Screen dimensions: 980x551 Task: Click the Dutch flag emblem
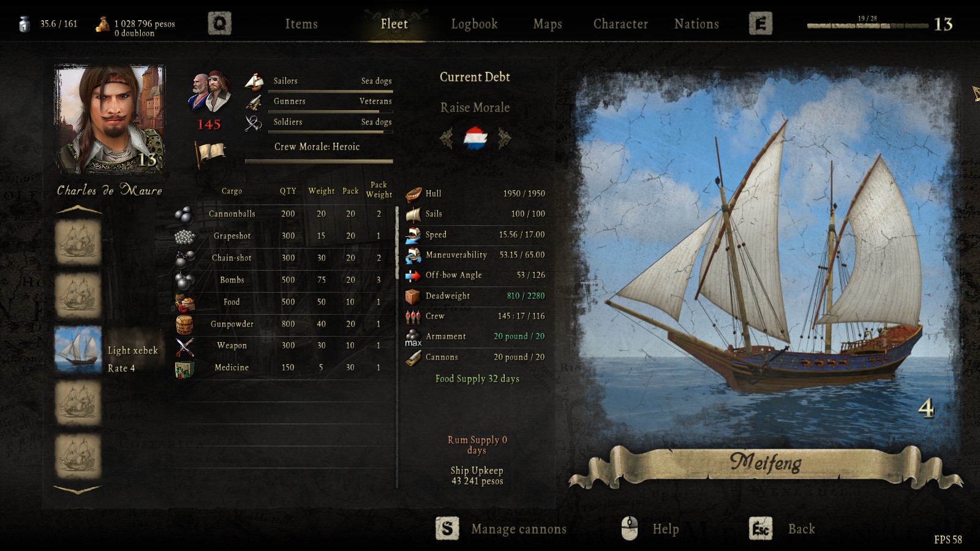475,138
